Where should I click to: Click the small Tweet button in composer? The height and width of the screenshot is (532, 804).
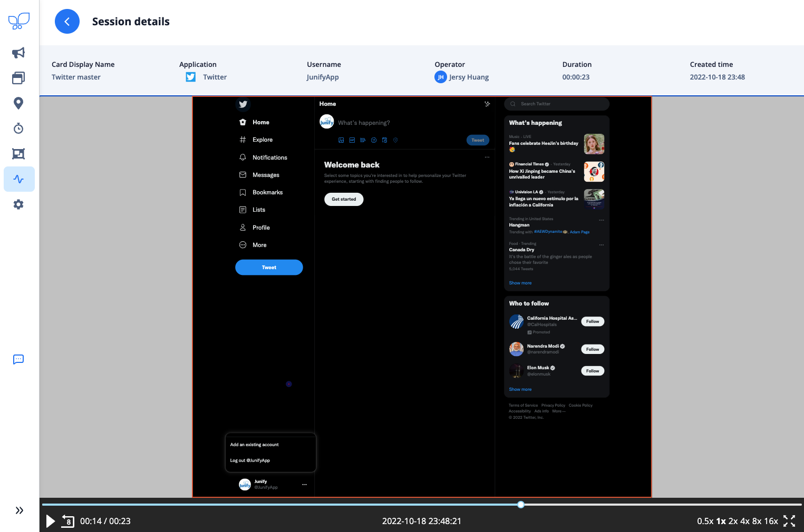click(478, 140)
